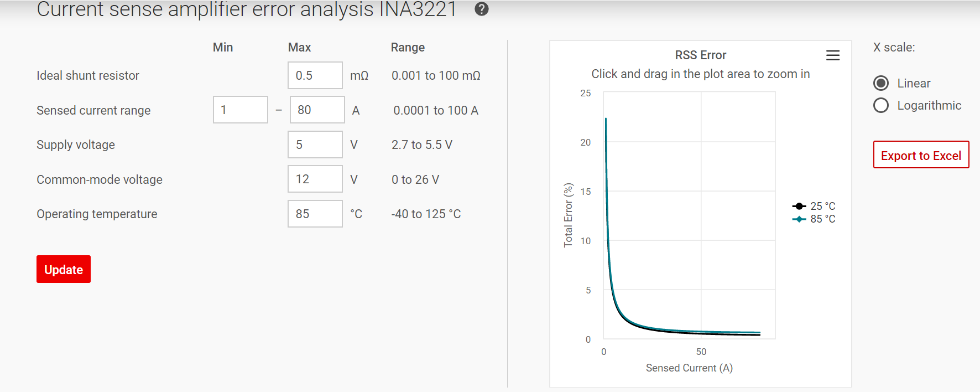Click the 'Range' column header
980x392 pixels.
click(408, 48)
